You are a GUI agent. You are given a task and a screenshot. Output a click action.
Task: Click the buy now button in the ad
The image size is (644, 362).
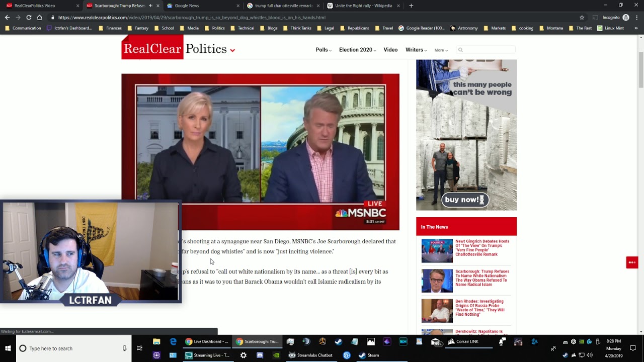[465, 200]
